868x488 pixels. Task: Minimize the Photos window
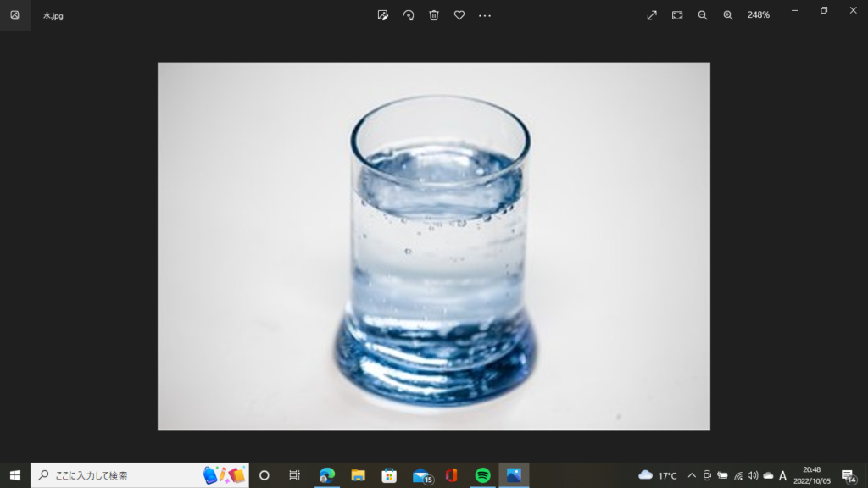[795, 10]
